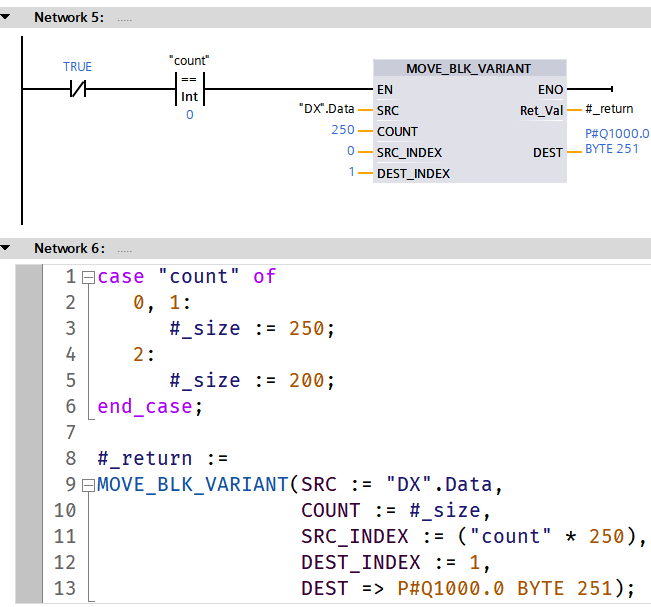
Task: Select the ENO output pin of the block
Action: [550, 89]
